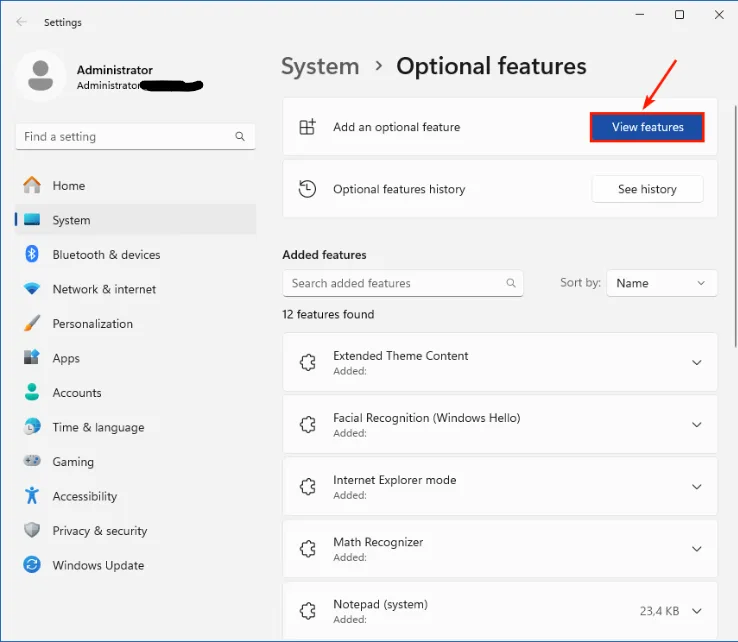
Task: Click the Windows Update sync icon
Action: (32, 565)
